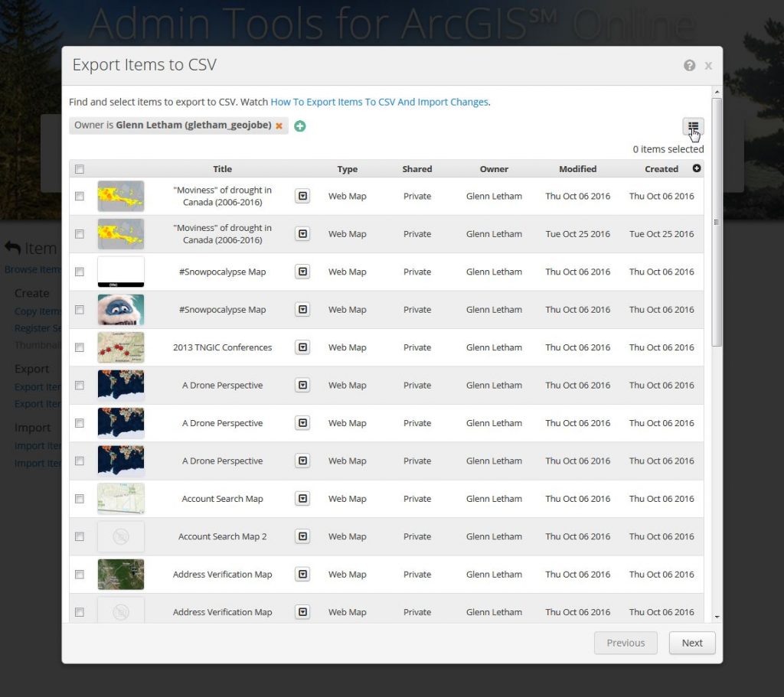784x697 pixels.
Task: Open dropdown for Account Search Map 2
Action: click(302, 536)
